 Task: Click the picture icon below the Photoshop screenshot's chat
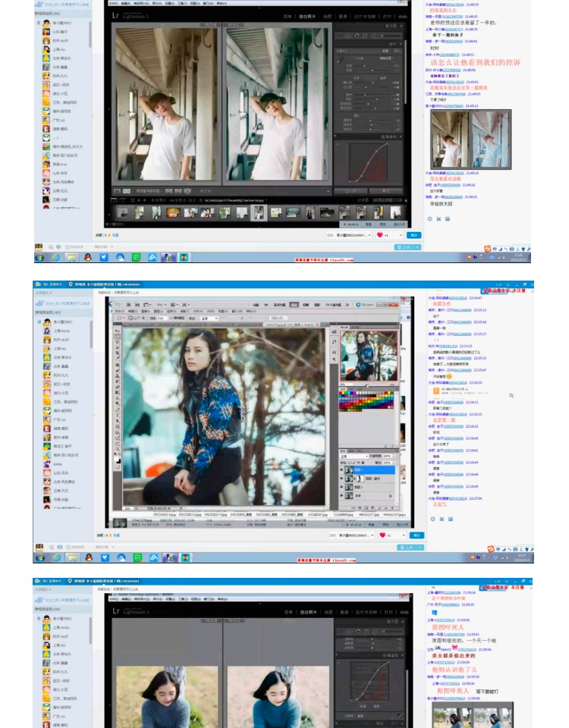pos(451,519)
